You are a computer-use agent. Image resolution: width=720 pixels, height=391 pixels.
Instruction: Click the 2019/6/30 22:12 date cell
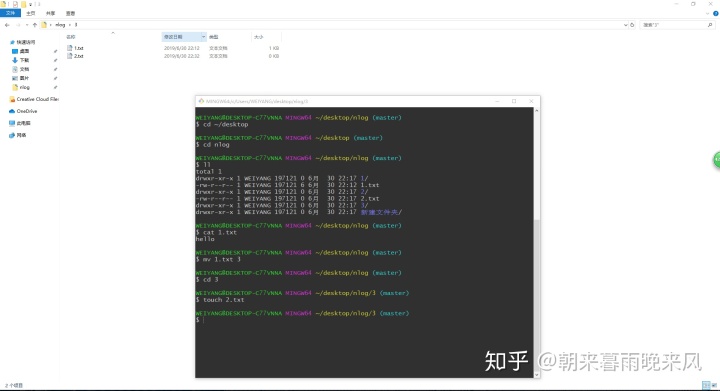pos(182,48)
